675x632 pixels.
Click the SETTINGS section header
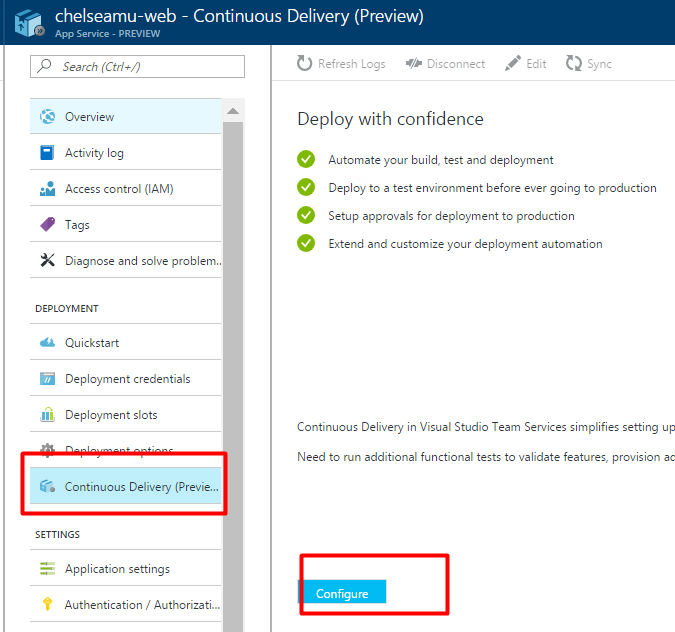(x=57, y=534)
